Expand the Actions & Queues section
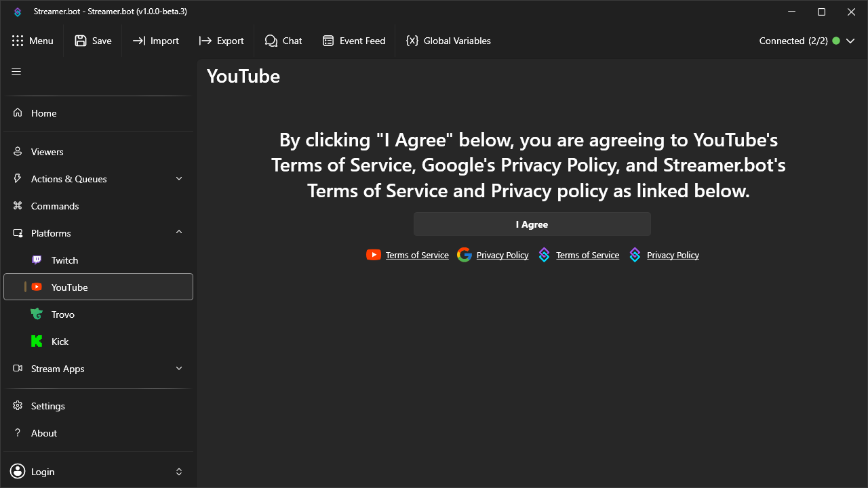This screenshot has width=868, height=488. pos(178,178)
